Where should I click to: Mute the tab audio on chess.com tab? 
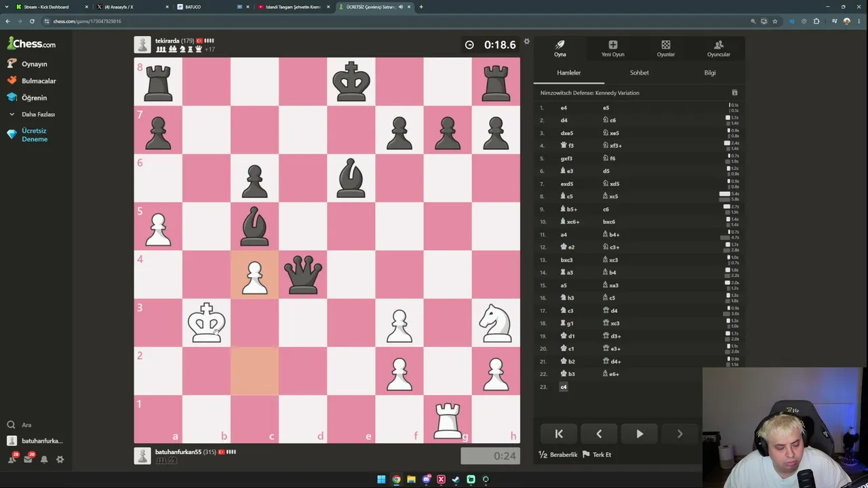[401, 7]
